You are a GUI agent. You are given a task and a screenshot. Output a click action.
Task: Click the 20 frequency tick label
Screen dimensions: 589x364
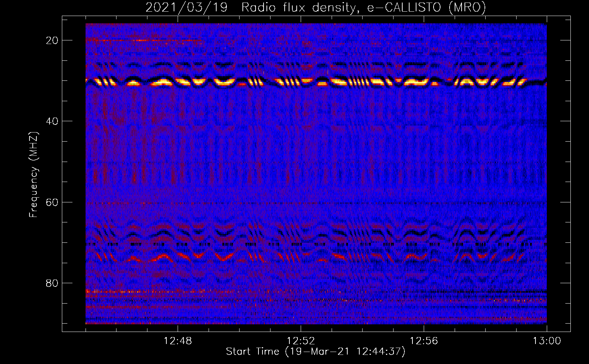coord(52,40)
